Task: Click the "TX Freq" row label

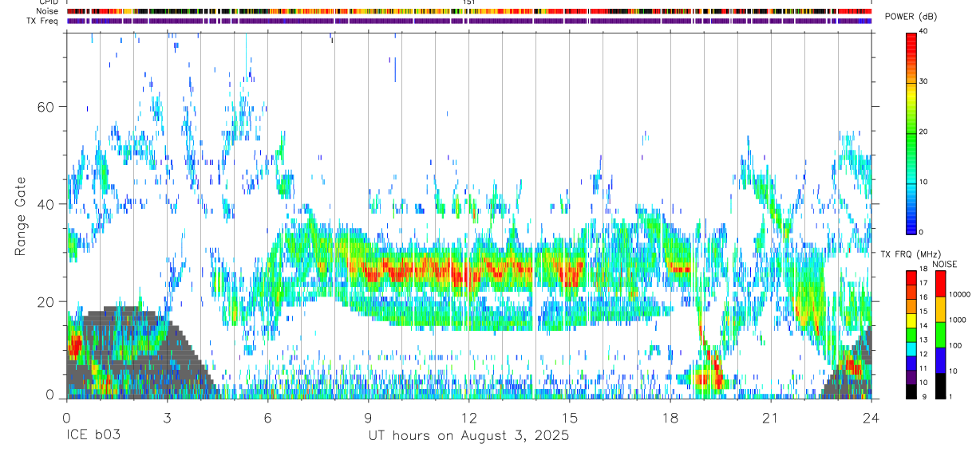Action: pyautogui.click(x=42, y=22)
